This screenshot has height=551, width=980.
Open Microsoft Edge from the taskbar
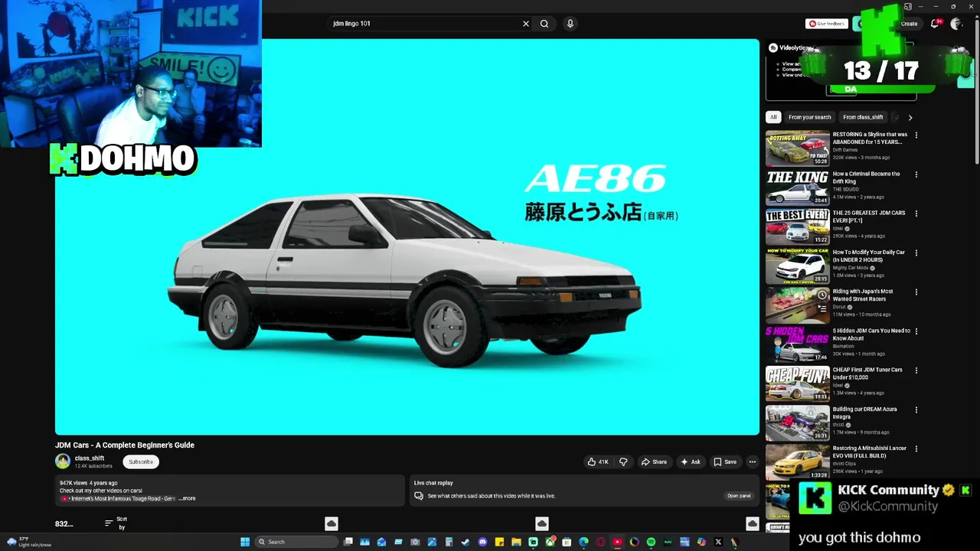click(x=583, y=542)
